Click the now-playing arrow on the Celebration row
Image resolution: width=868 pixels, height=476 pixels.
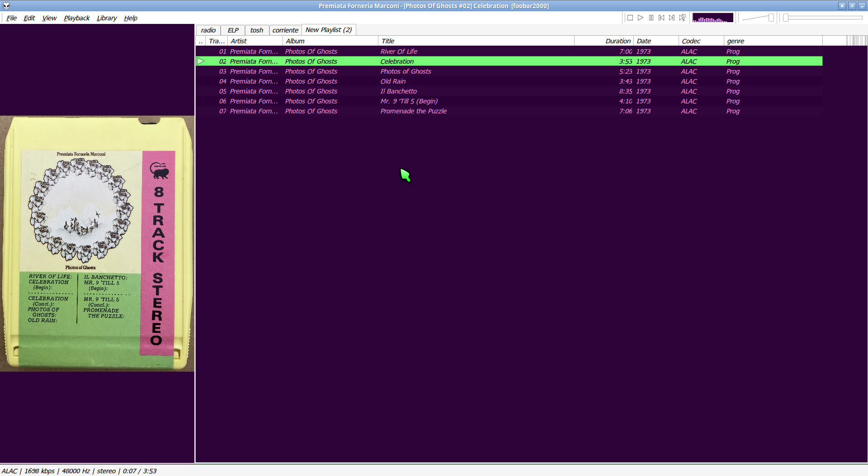pyautogui.click(x=201, y=61)
